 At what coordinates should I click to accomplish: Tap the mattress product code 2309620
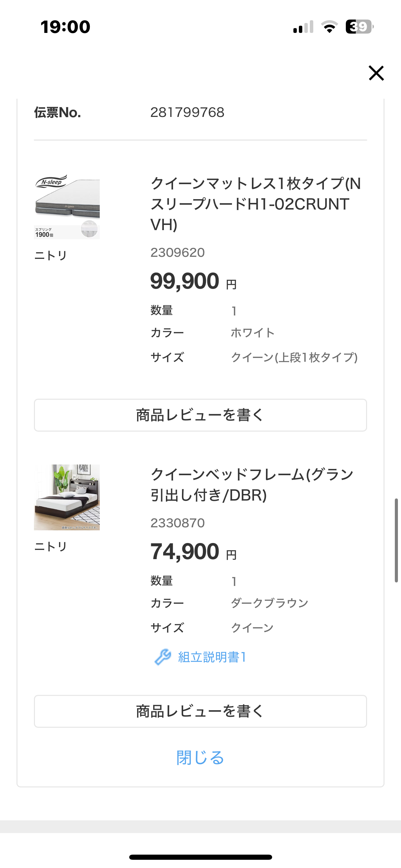point(178,253)
